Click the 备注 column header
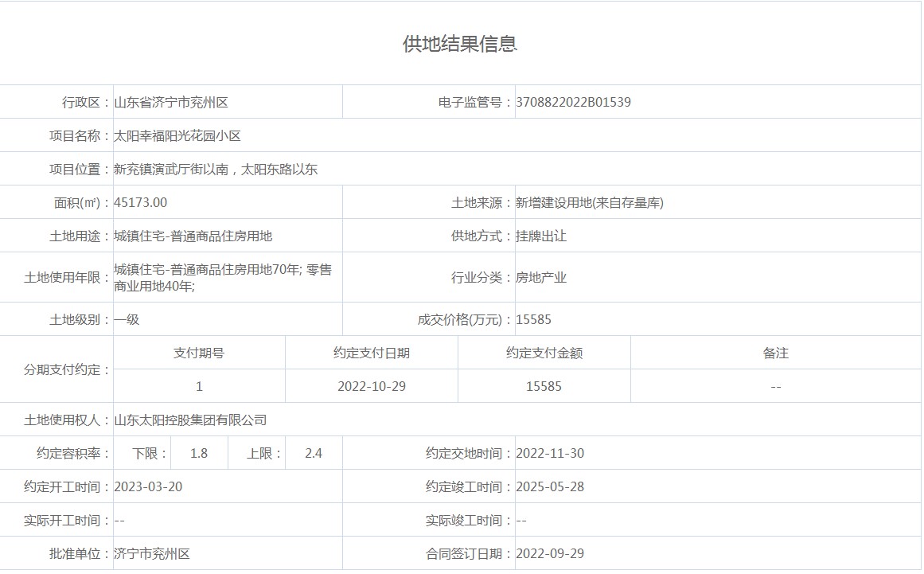Viewport: 924px width, 574px height. [775, 353]
